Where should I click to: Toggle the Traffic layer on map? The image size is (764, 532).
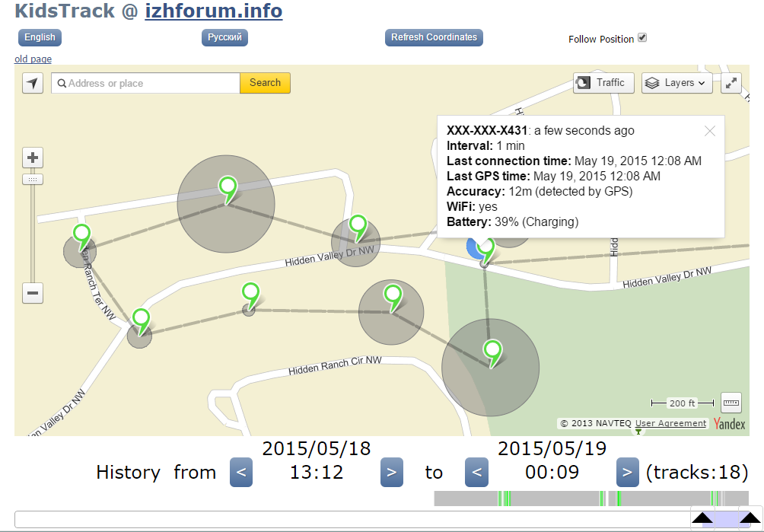tap(603, 83)
